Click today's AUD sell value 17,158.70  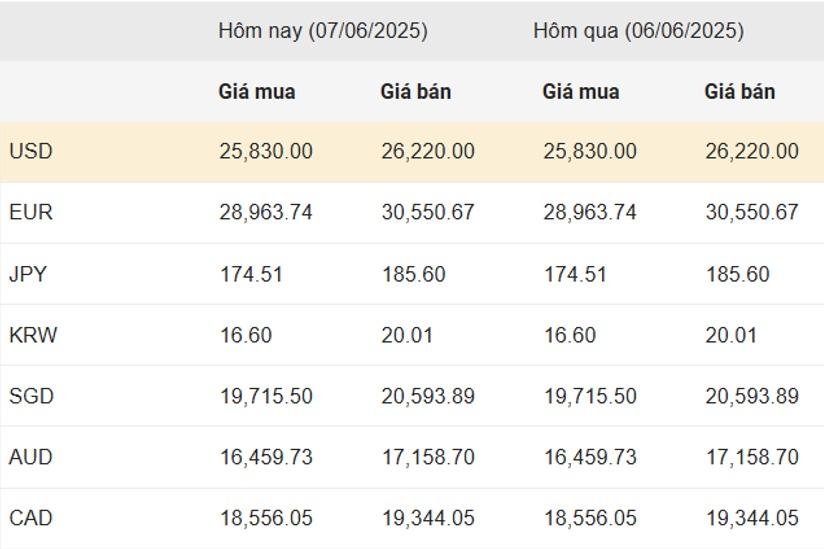tap(428, 457)
